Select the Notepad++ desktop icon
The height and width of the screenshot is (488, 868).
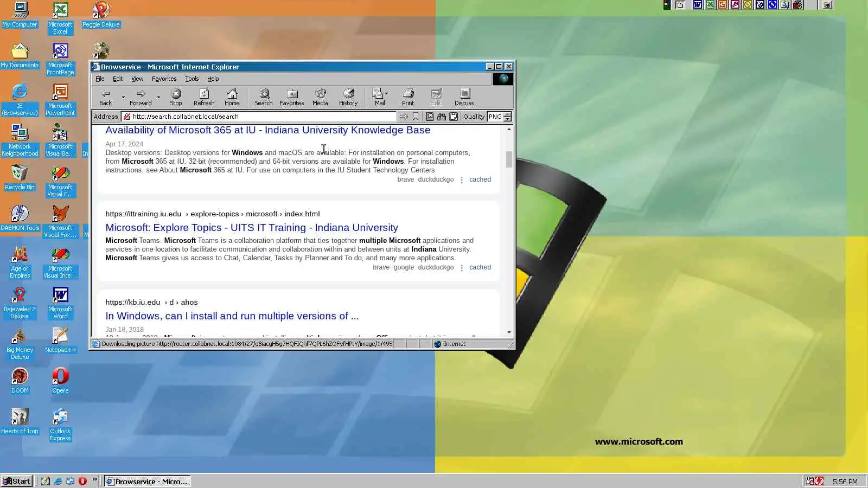(x=60, y=340)
